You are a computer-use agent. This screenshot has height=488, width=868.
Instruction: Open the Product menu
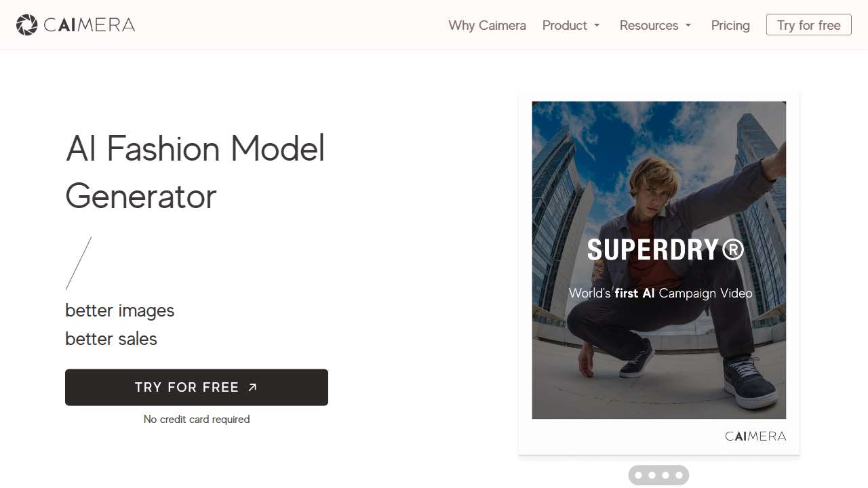[x=564, y=25]
